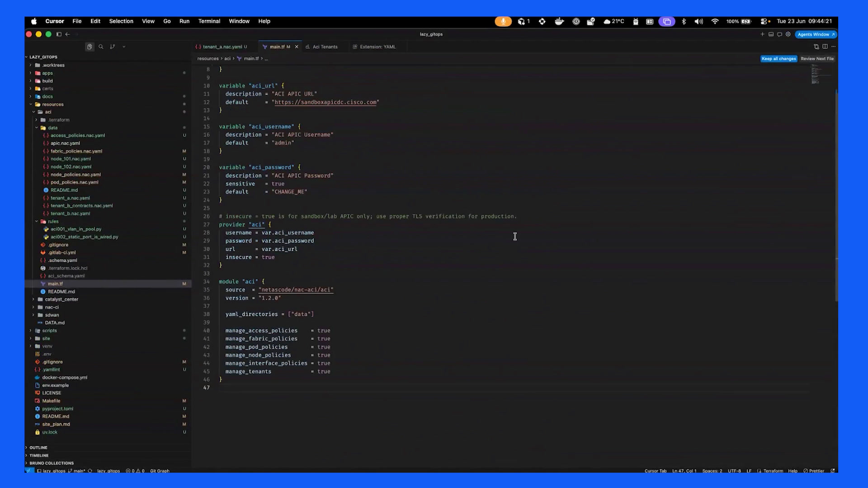Image resolution: width=868 pixels, height=488 pixels.
Task: Click the new plus icon in title bar
Action: tap(762, 34)
